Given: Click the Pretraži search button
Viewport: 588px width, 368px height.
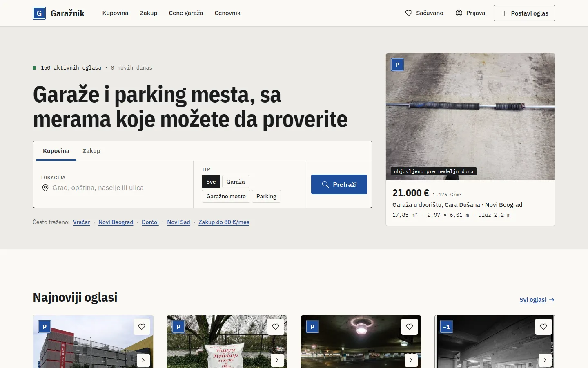Looking at the screenshot, I should [x=339, y=184].
